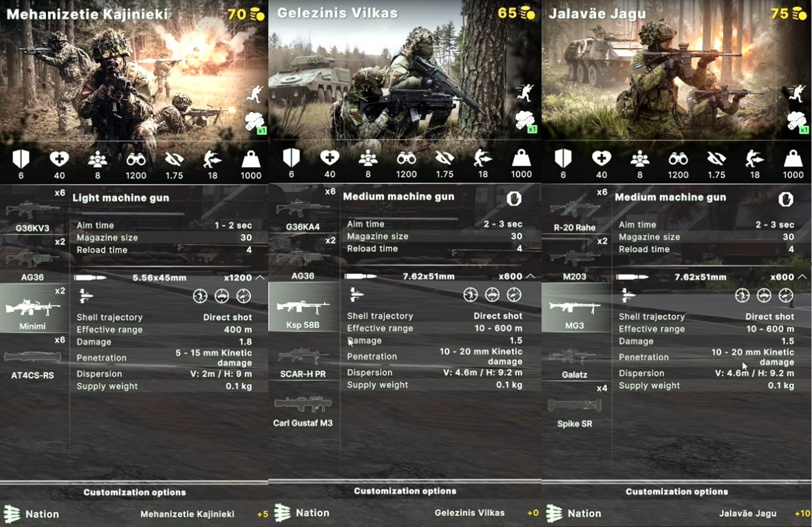
Task: Click running speed icon in Jalaväe Jagu stats
Action: pos(754,158)
